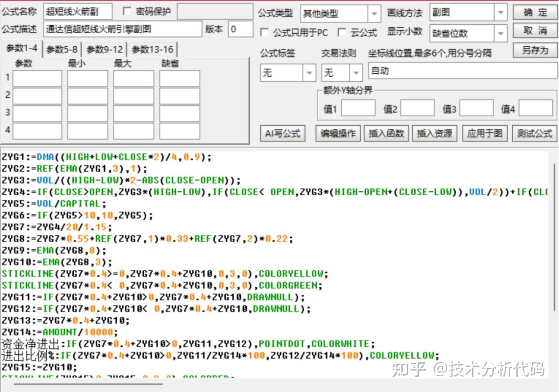Click the code line ZYG5:=VOL/CAPITAL

54,204
